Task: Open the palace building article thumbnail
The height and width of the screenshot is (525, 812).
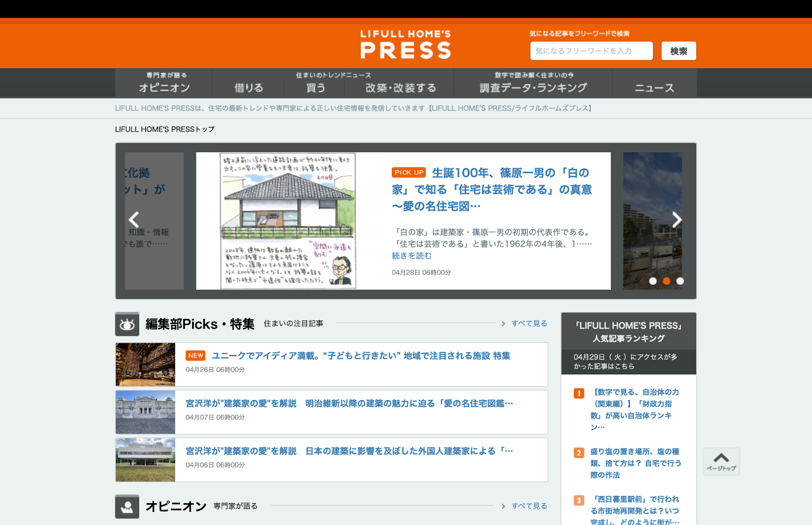Action: (145, 412)
